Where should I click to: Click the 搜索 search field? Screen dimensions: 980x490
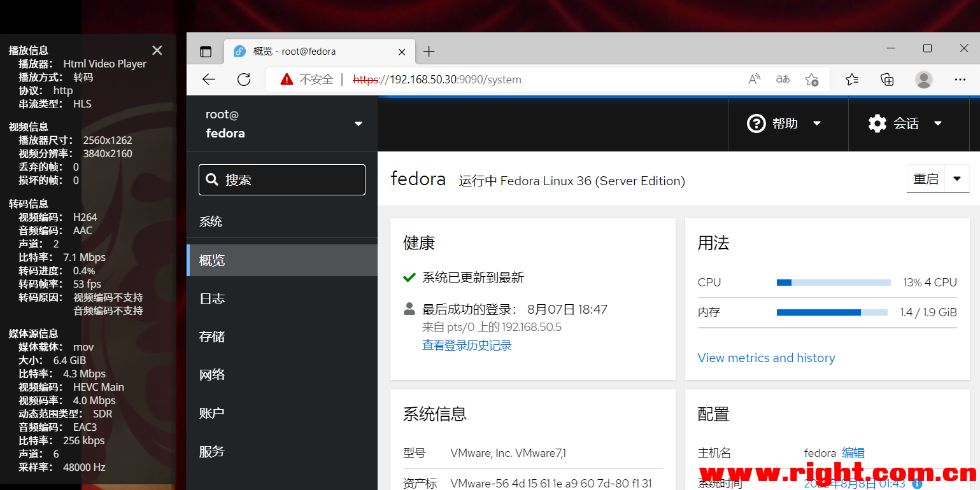pos(282,179)
